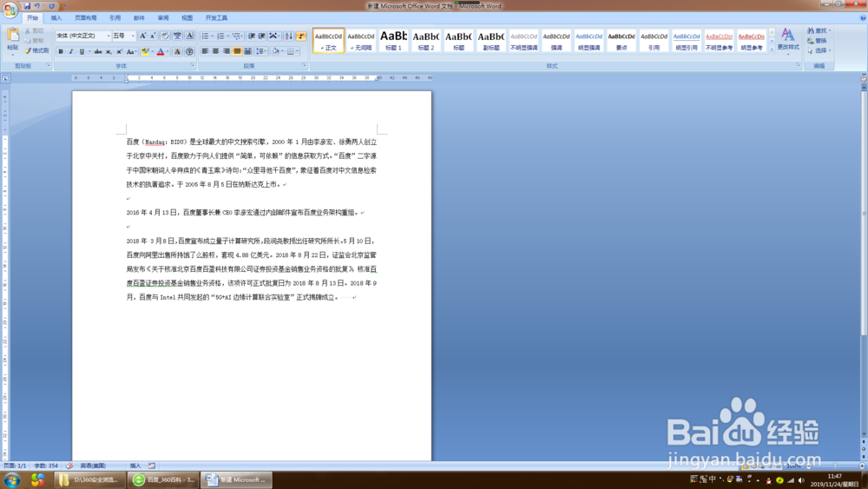The image size is (868, 489).
Task: Click the Sort icon in paragraph group
Action: coord(288,36)
